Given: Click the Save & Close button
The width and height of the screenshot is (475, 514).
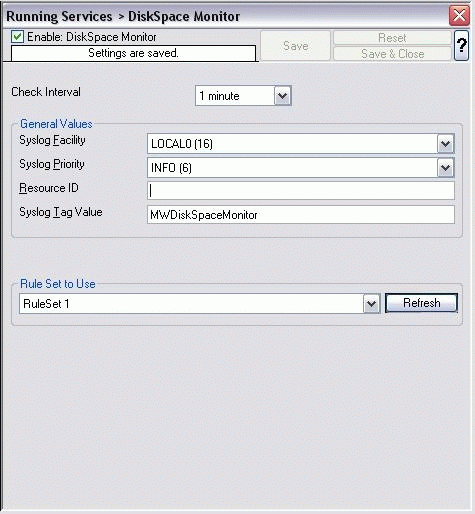Looking at the screenshot, I should [x=392, y=54].
